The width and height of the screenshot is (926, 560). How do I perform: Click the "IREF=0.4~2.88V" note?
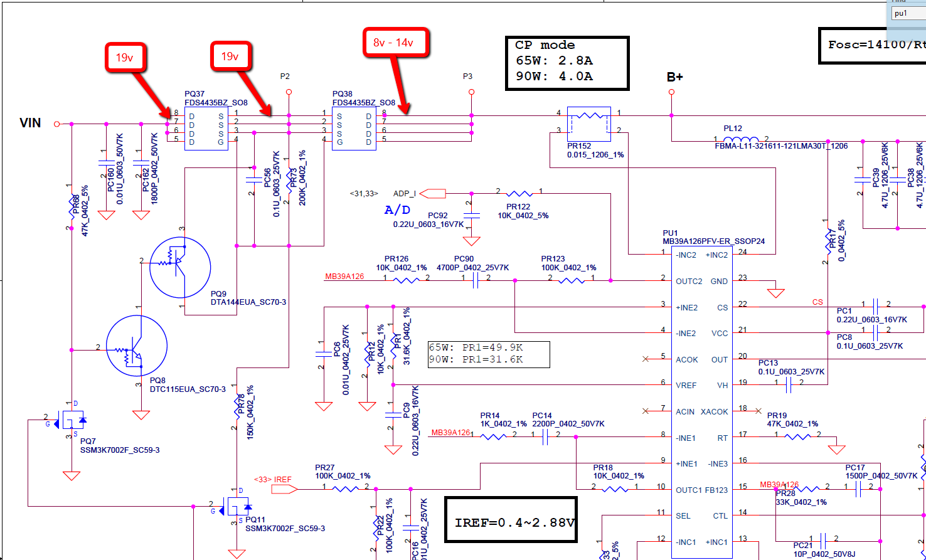tap(515, 522)
